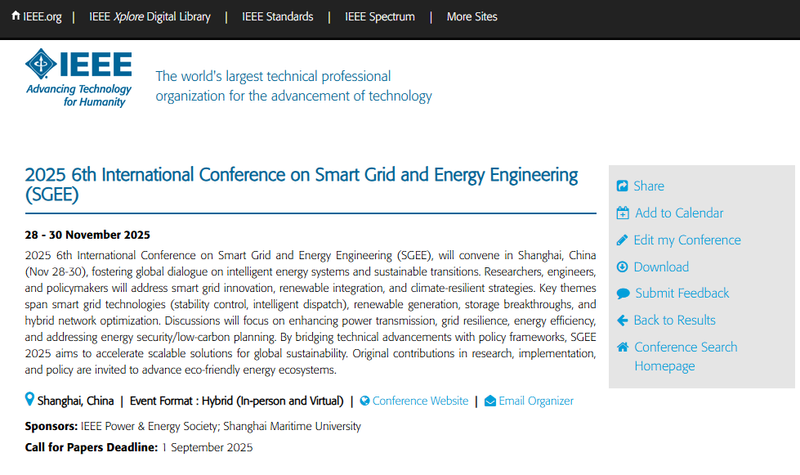The width and height of the screenshot is (800, 475).
Task: Click the pencil icon for Edit my Conference
Action: coord(622,240)
